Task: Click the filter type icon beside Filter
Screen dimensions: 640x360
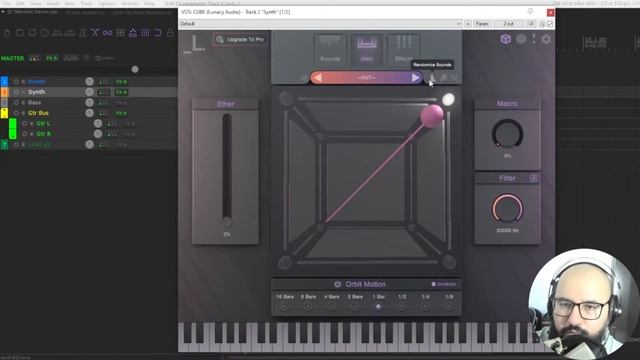Action: (533, 178)
